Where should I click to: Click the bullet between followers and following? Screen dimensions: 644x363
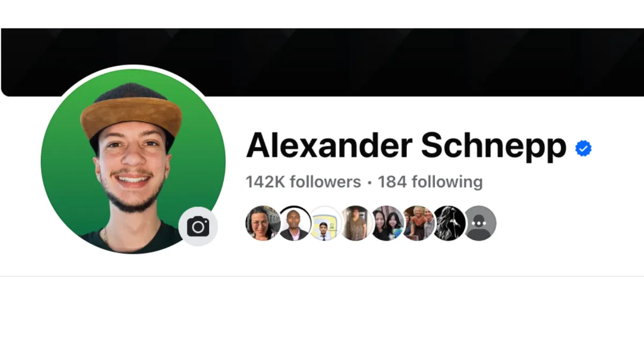369,183
